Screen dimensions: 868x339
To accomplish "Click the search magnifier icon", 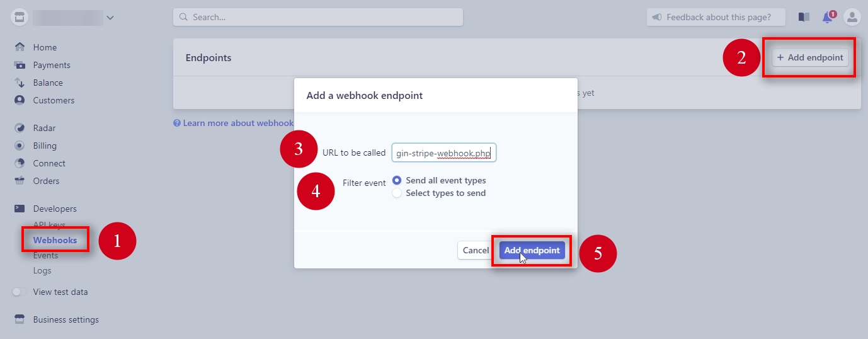I will [184, 17].
